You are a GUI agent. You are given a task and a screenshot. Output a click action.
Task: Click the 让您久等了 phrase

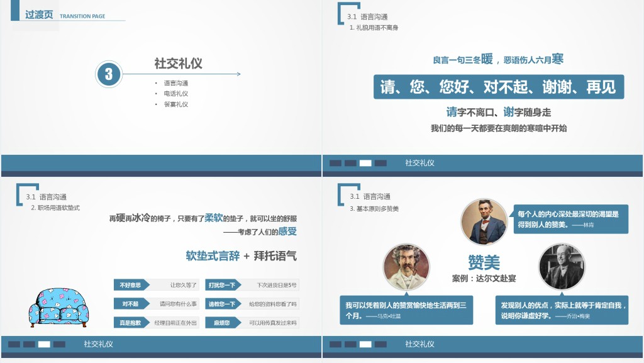pos(184,285)
